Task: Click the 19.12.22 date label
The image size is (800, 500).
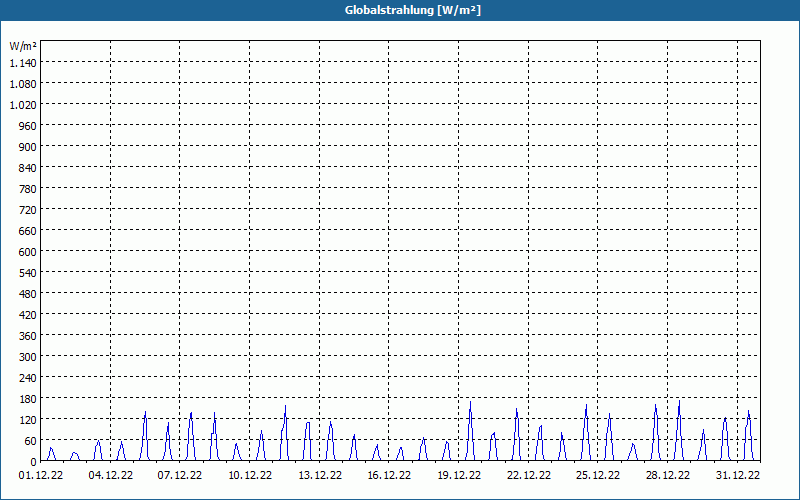Action: pos(459,476)
